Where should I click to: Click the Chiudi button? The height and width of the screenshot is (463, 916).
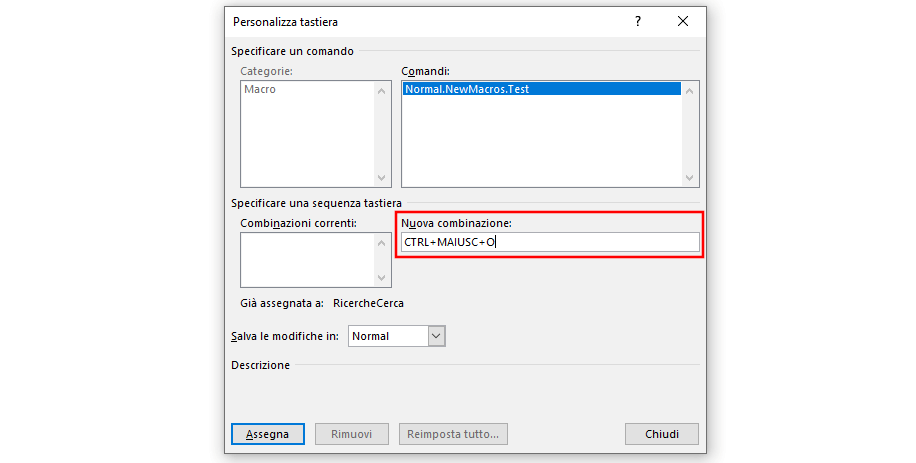click(662, 434)
